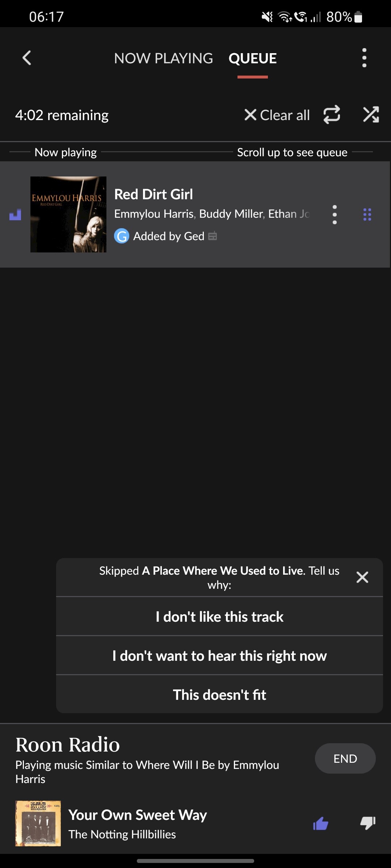Tap Red Dirt Girl drag handle dots
Viewport: 391px width, 868px height.
[367, 214]
